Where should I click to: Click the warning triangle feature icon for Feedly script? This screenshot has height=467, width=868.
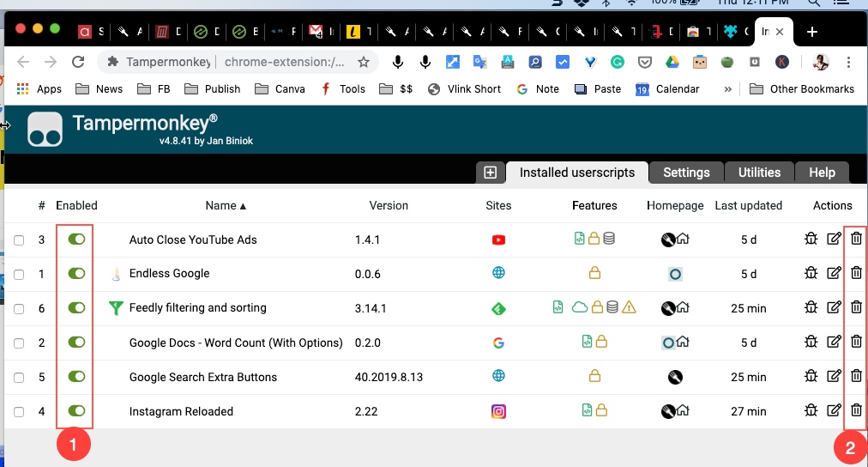tap(629, 307)
